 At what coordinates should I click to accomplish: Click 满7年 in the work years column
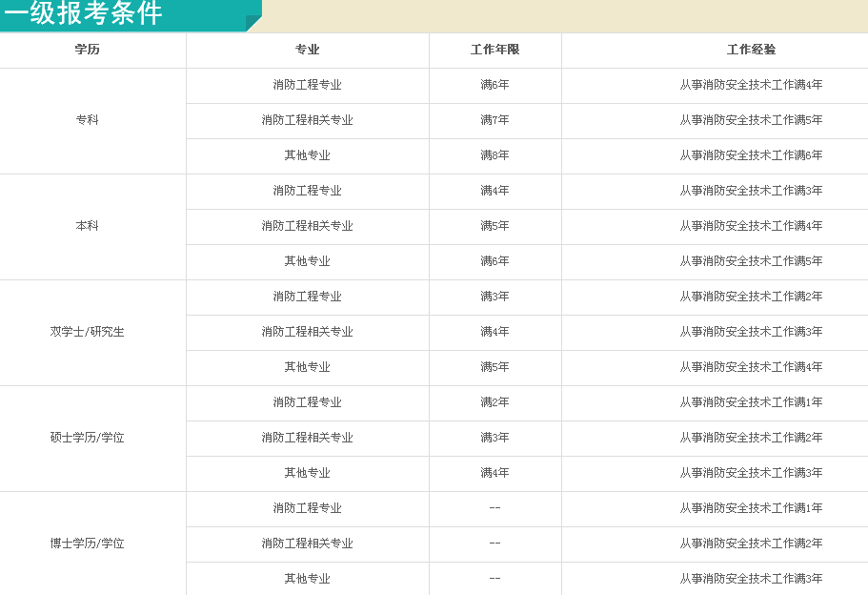pyautogui.click(x=495, y=119)
